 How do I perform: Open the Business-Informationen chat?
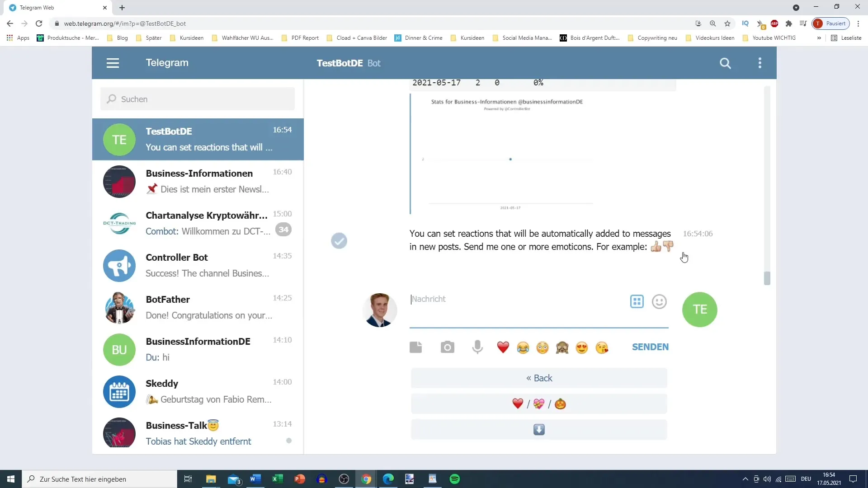198,182
